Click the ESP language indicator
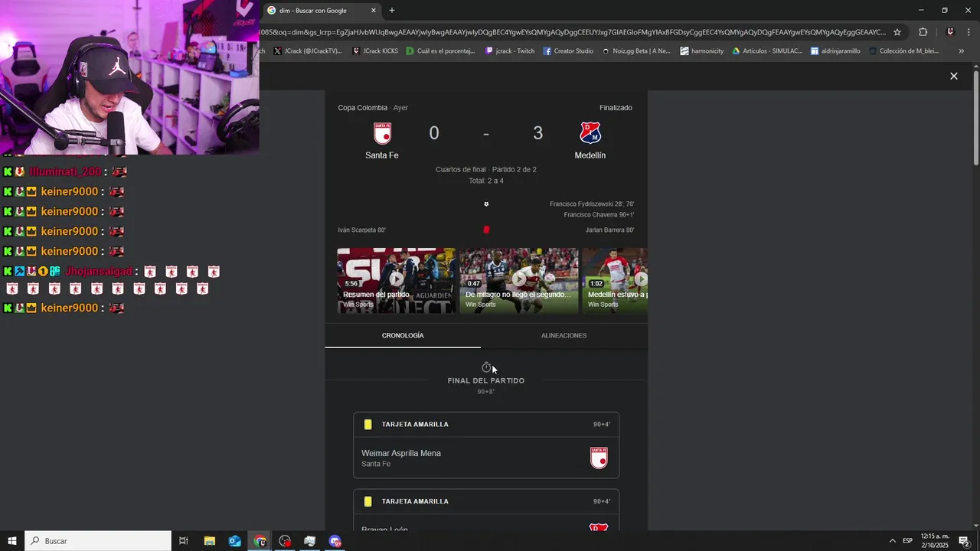980x551 pixels. click(x=907, y=541)
